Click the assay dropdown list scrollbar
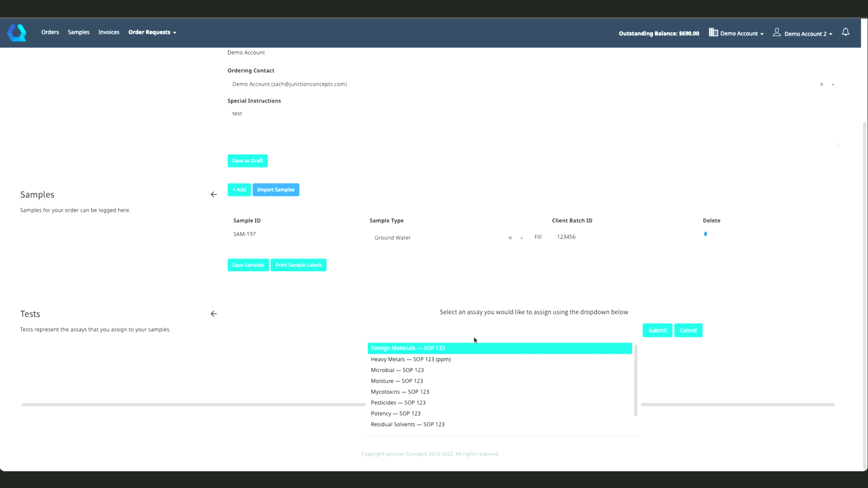 (x=636, y=380)
